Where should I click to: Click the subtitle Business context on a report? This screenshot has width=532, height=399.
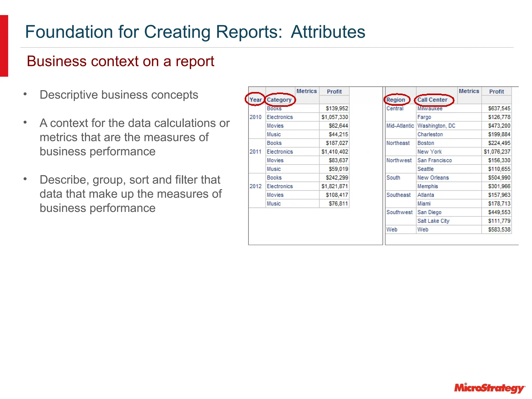120,61
